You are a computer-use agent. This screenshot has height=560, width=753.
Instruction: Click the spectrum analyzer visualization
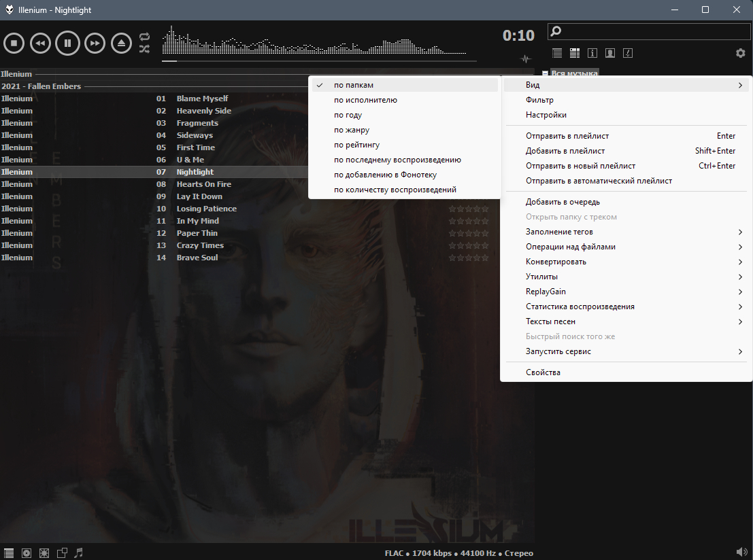[x=314, y=40]
